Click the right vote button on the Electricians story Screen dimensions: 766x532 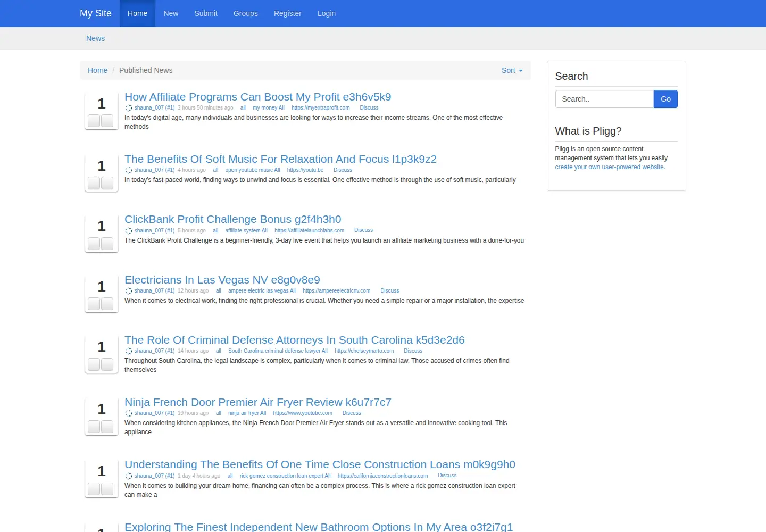(x=107, y=304)
